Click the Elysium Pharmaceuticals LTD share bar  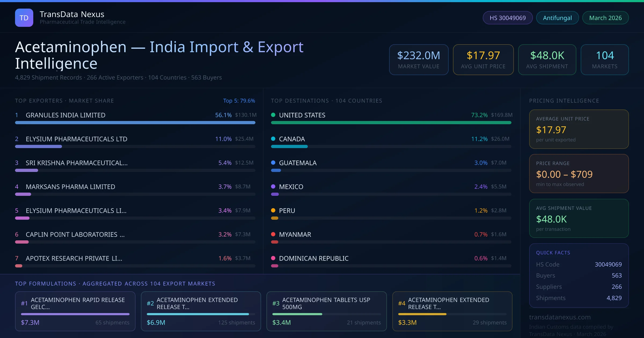coord(38,146)
